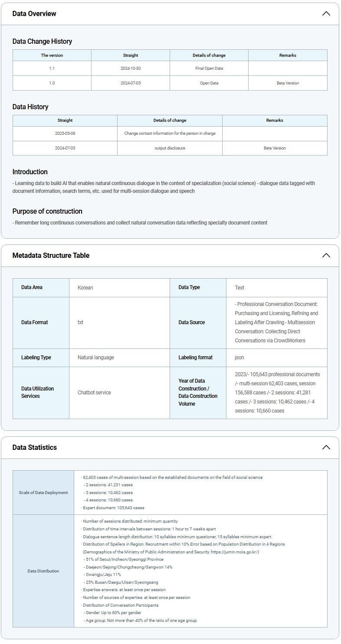The width and height of the screenshot is (341, 644).
Task: Click the Metadata Structure Table title
Action: 51,255
